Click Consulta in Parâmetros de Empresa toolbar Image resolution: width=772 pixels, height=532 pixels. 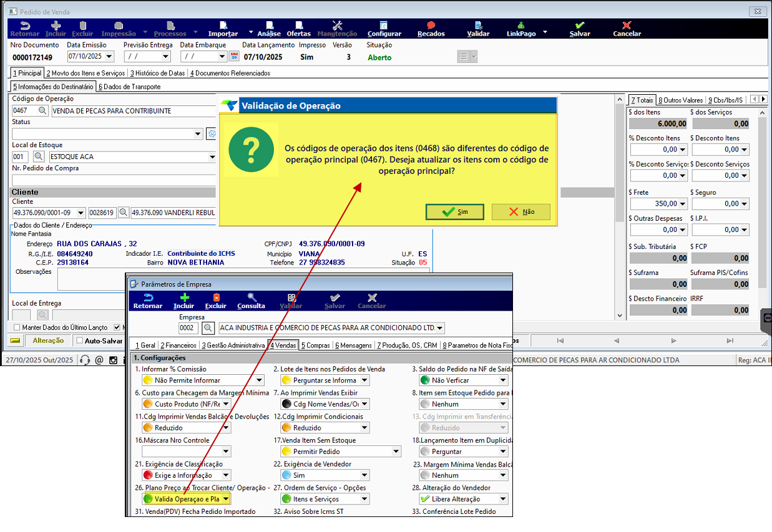coord(251,301)
